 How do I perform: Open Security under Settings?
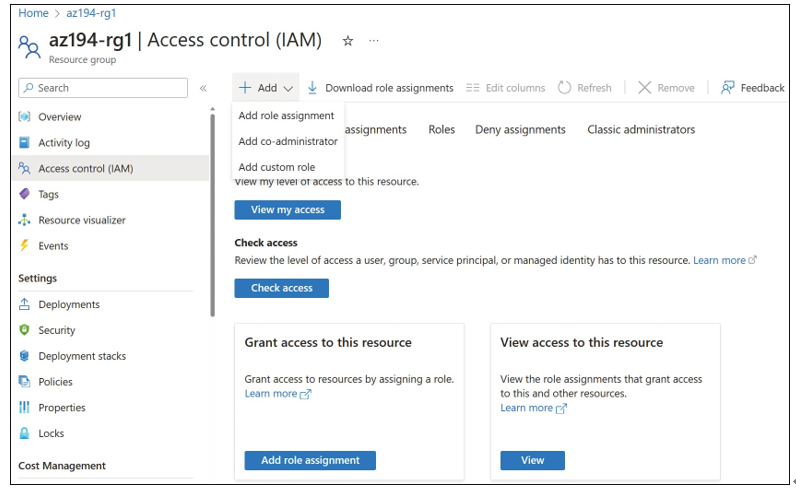click(56, 330)
